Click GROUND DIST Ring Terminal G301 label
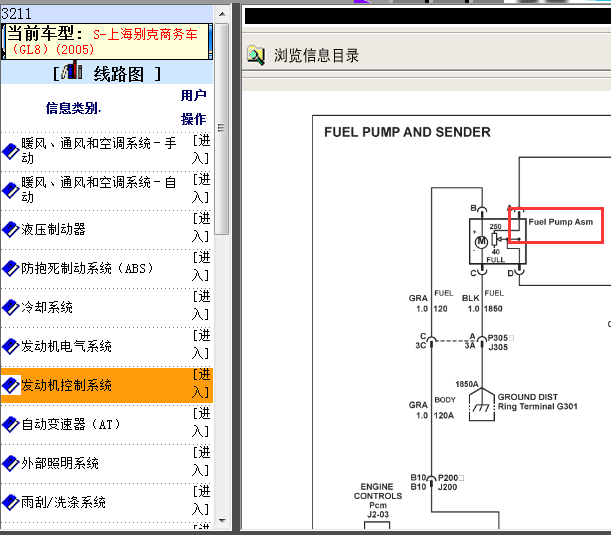The image size is (611, 535). point(537,402)
